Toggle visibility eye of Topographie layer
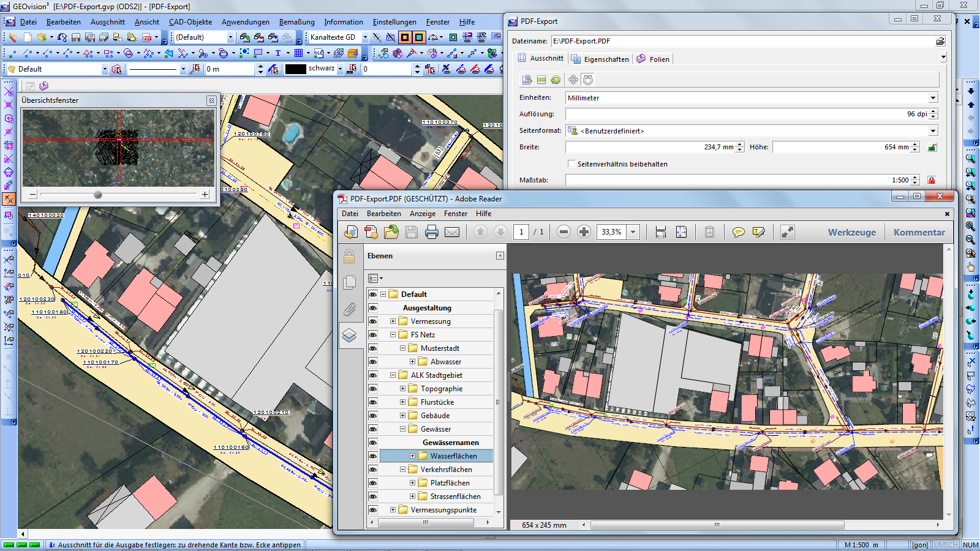The image size is (980, 551). click(372, 389)
